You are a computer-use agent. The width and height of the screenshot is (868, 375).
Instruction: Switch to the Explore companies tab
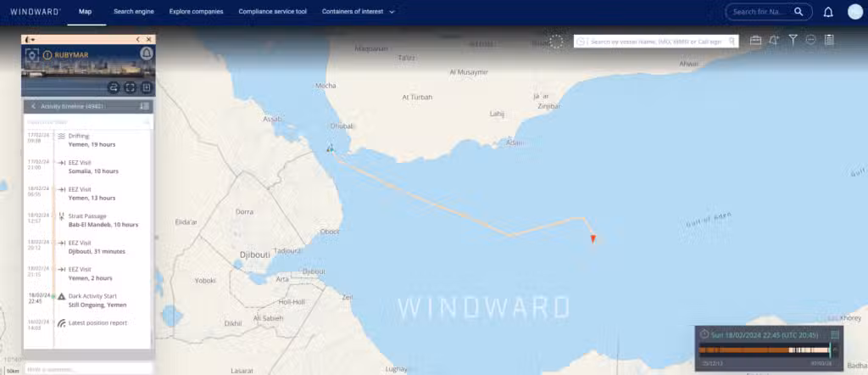(196, 12)
